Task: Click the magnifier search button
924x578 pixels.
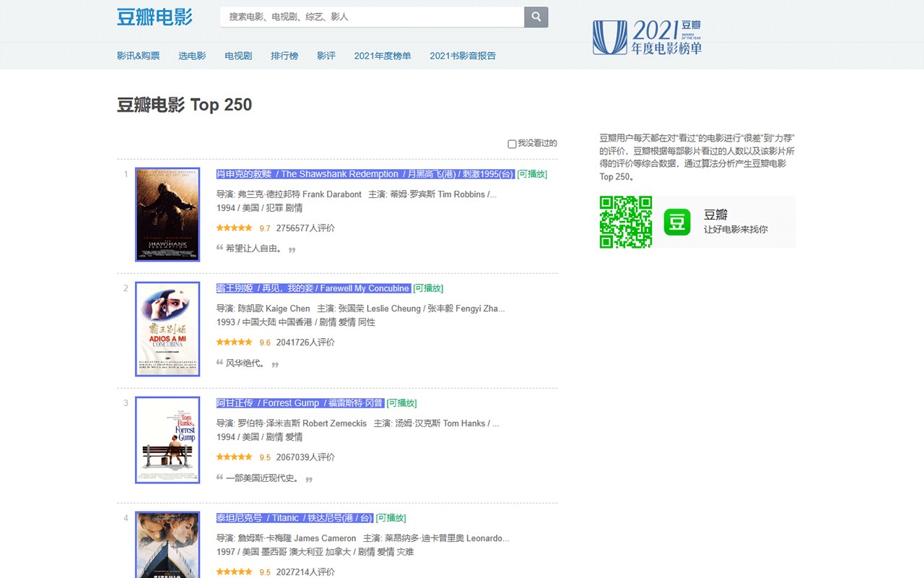Action: click(536, 17)
